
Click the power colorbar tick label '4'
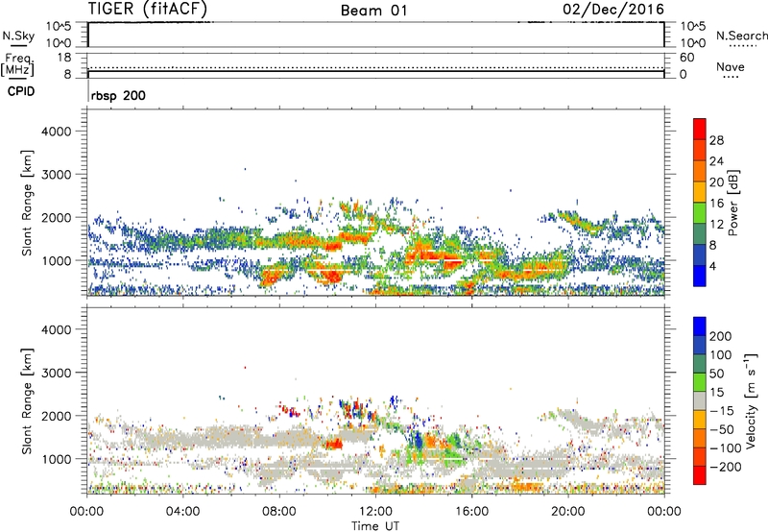click(713, 266)
